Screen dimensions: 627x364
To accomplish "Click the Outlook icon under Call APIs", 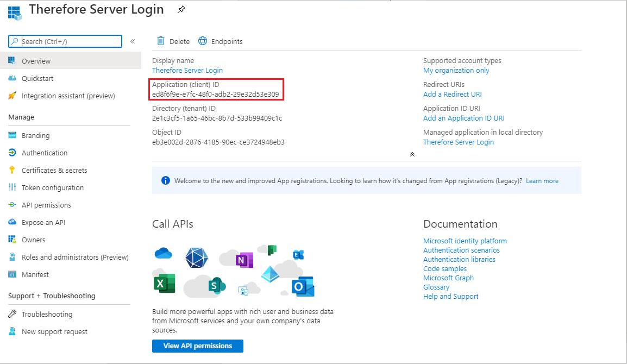I will tap(303, 286).
